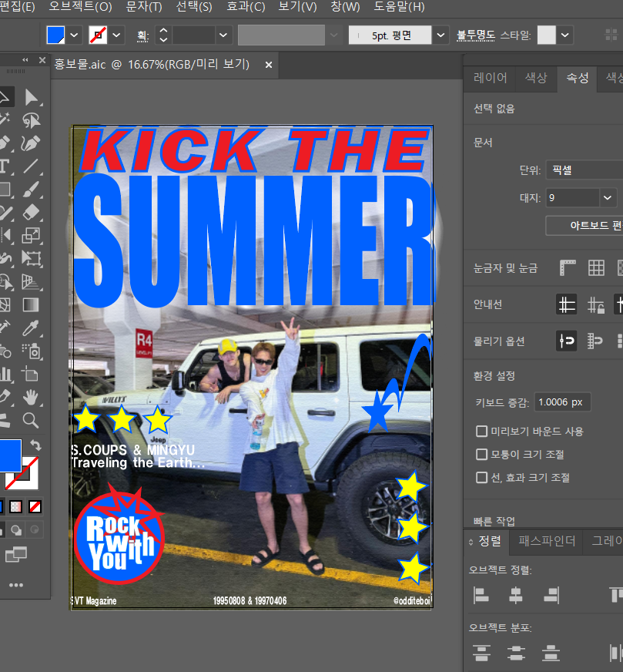The image size is (623, 672).
Task: Select the Magic Wand tool
Action: (x=5, y=120)
